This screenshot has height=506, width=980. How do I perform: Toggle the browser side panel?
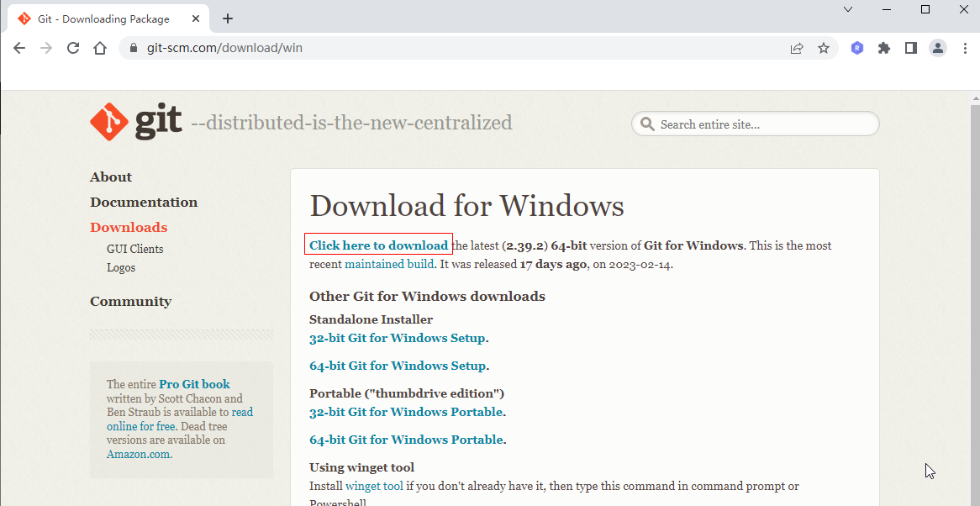point(910,47)
